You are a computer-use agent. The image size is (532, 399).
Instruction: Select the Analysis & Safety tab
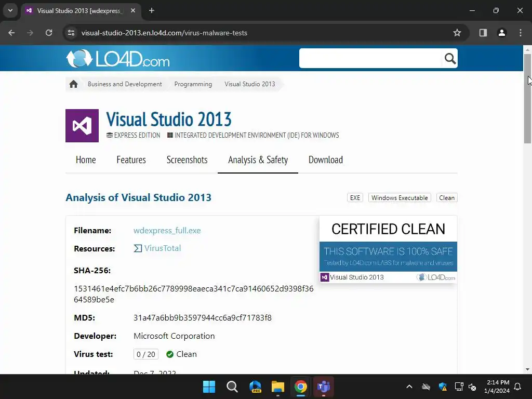[258, 160]
